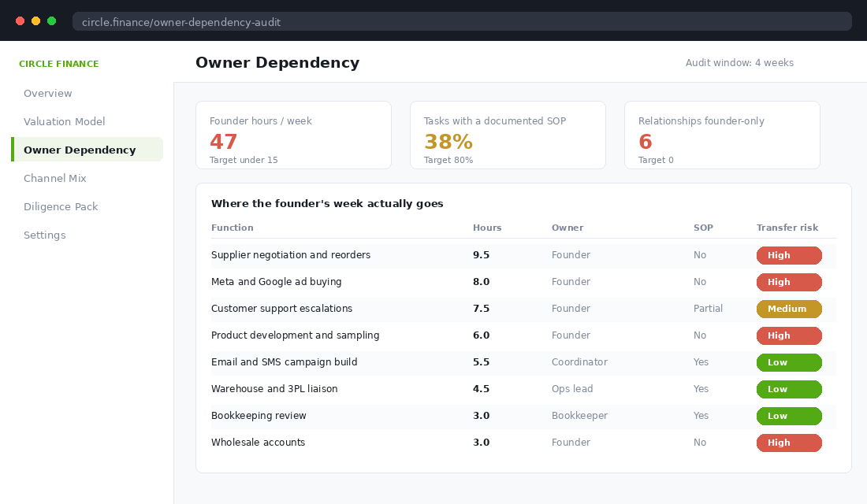This screenshot has height=504, width=867.
Task: Click the High badge for Wholesale accounts
Action: [789, 443]
